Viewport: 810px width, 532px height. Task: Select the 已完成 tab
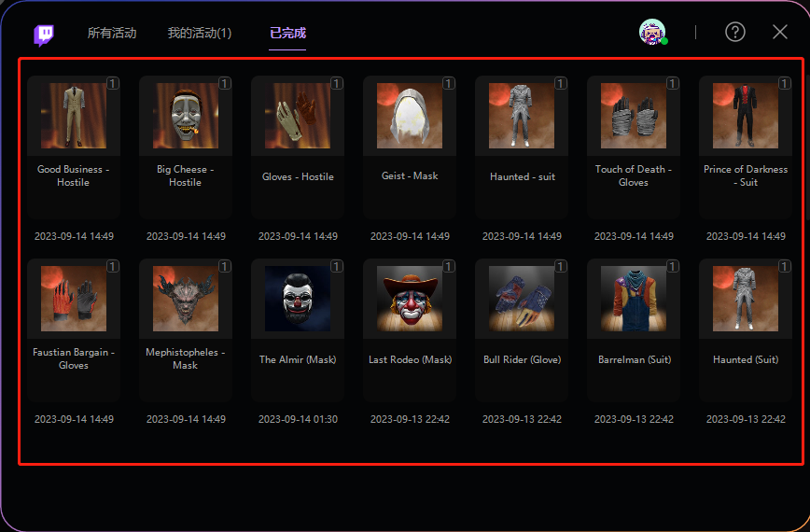[287, 33]
